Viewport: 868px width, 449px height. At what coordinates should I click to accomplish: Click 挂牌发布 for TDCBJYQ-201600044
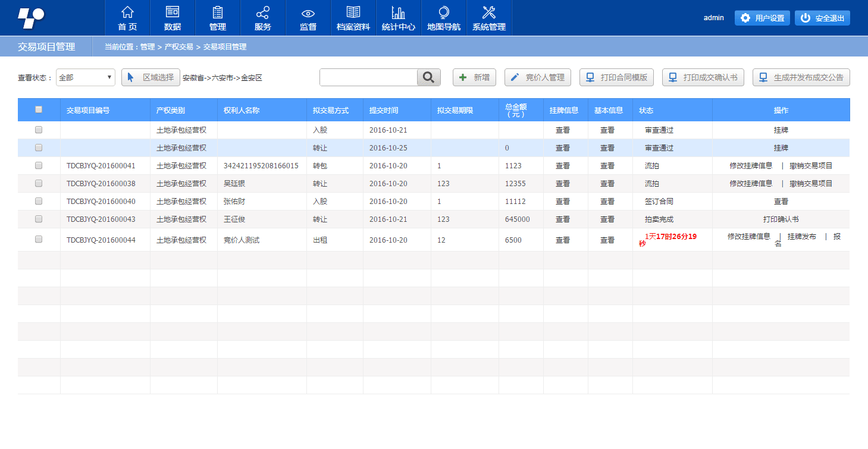[801, 236]
